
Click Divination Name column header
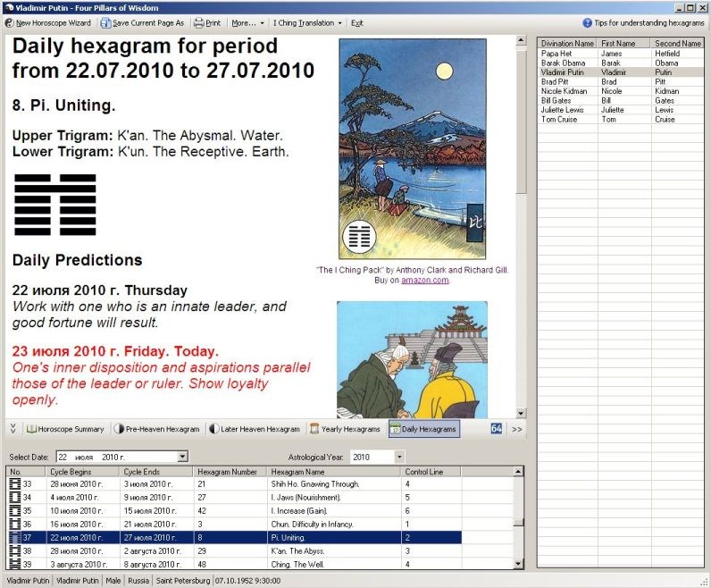(567, 43)
